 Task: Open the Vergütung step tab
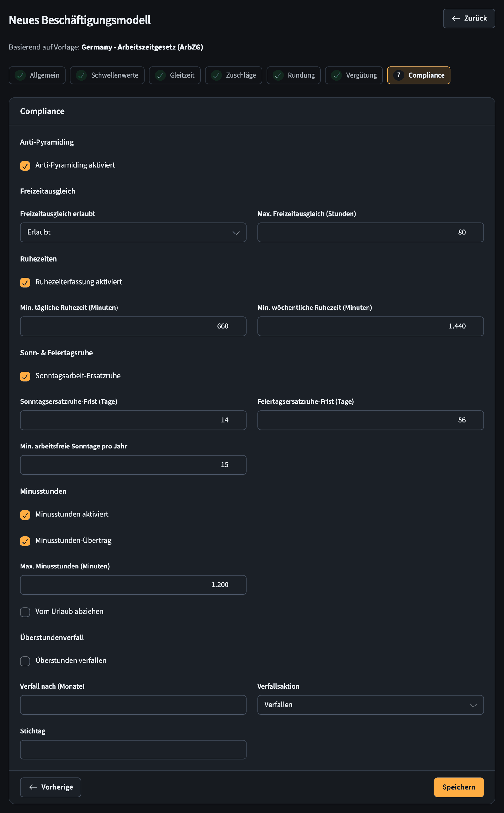tap(354, 75)
